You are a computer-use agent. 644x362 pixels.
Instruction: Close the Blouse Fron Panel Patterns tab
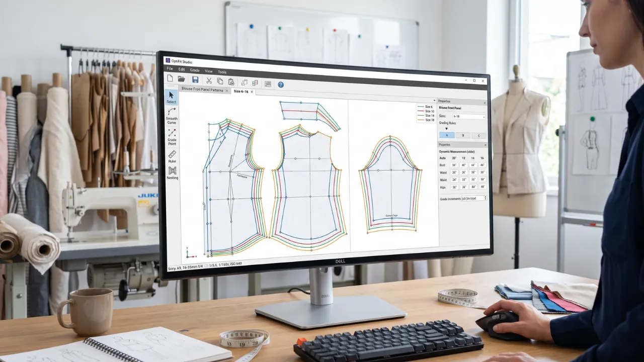tap(227, 90)
